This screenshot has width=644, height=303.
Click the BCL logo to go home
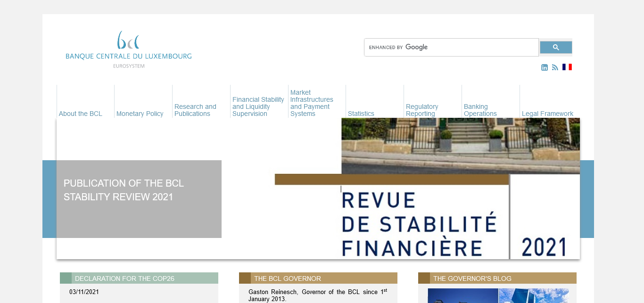click(x=128, y=49)
